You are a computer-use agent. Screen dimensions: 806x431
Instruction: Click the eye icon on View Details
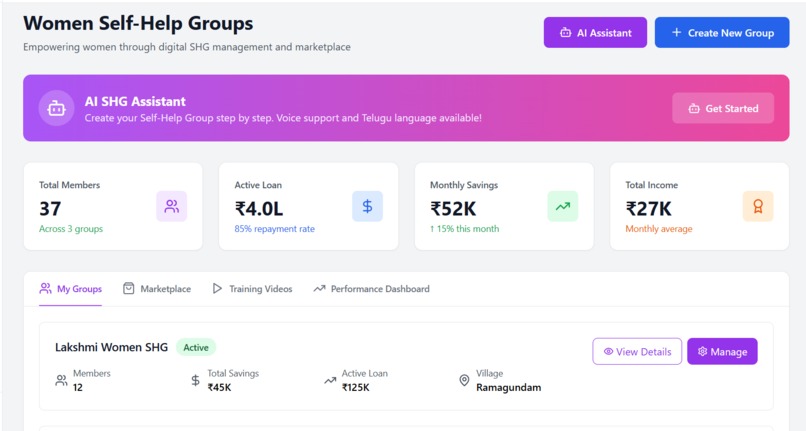click(608, 351)
